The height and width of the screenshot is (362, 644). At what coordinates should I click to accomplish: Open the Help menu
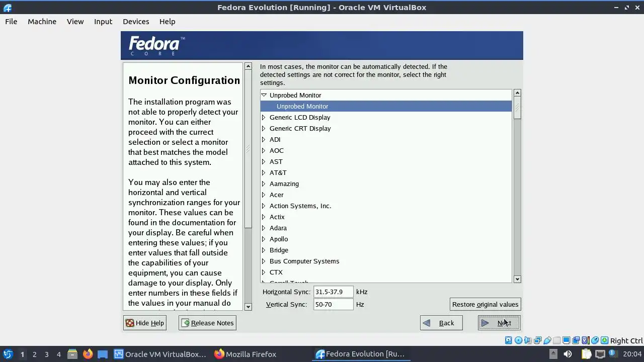click(167, 22)
